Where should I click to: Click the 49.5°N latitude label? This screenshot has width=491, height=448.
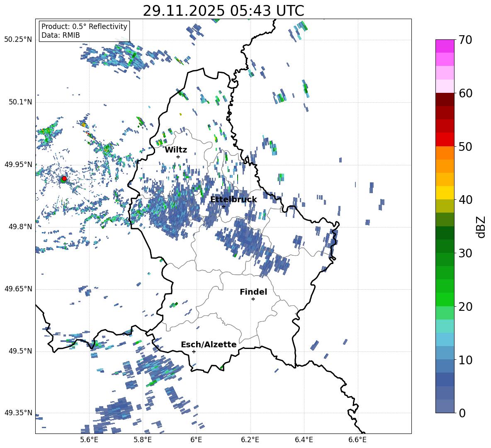[20, 351]
